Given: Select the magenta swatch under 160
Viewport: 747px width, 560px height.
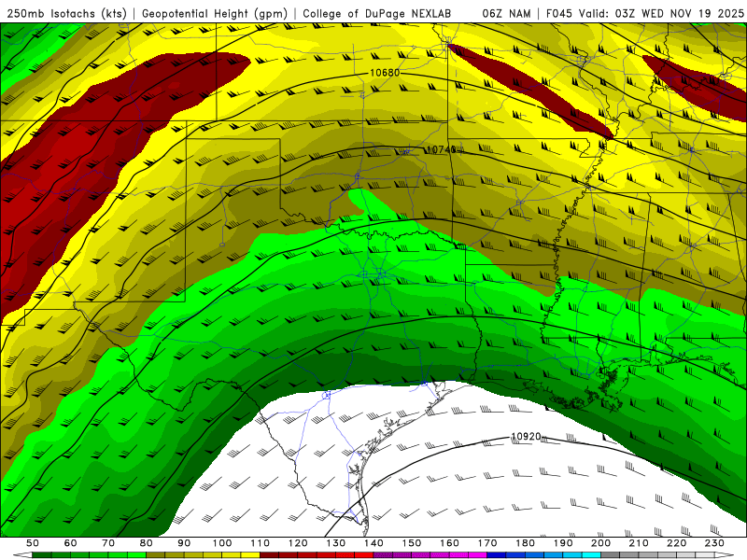Looking at the screenshot, I should point(458,555).
